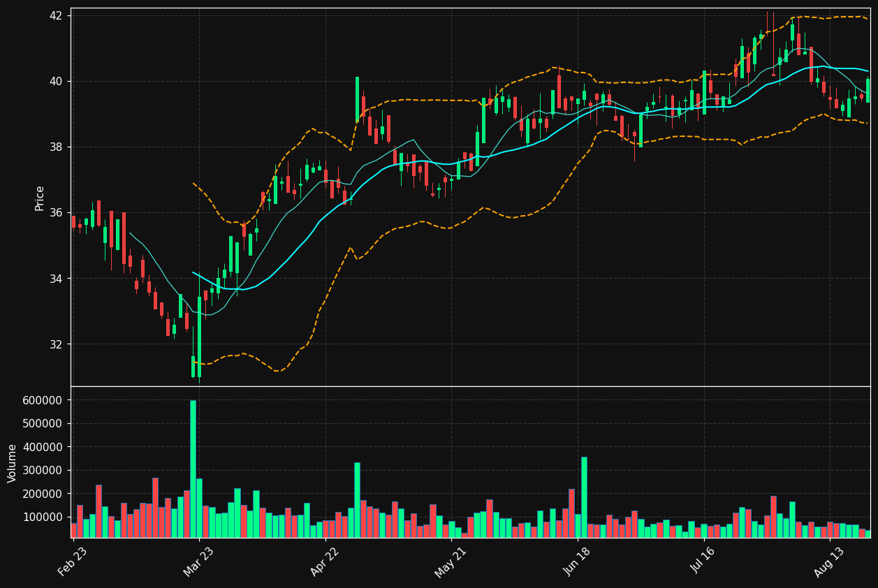The height and width of the screenshot is (588, 878).
Task: Click the tallest volume bar near 600000
Action: 193,469
